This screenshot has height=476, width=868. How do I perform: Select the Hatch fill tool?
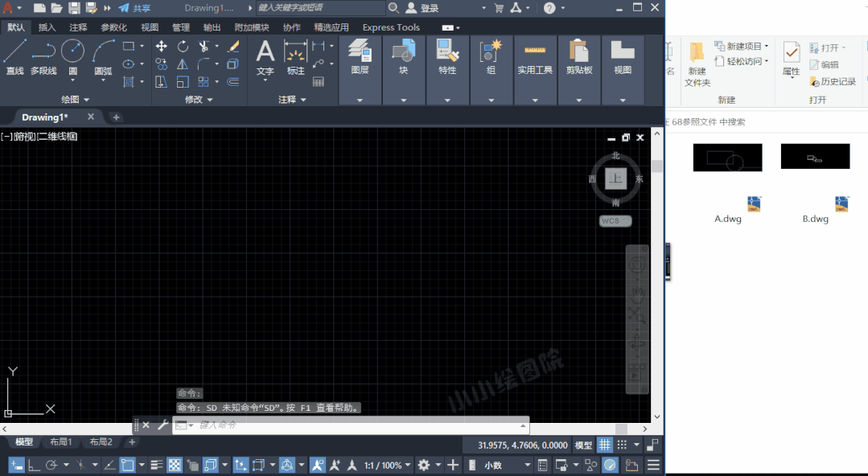(129, 82)
